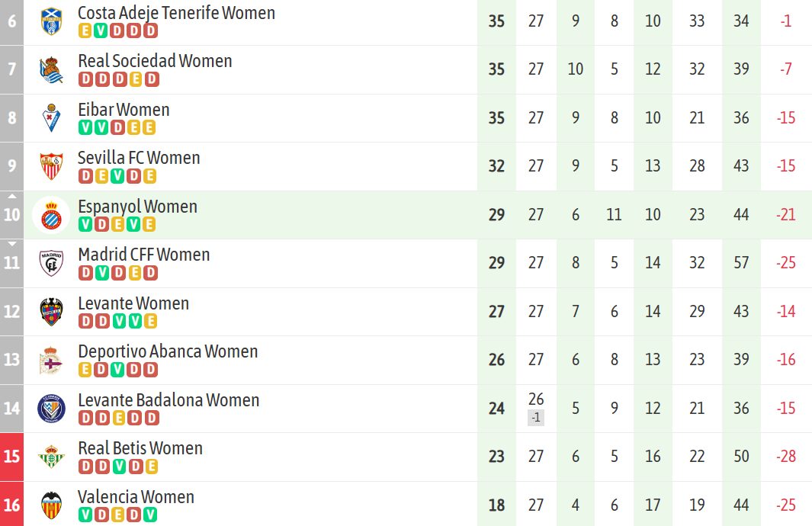
Task: Open the Espanyol Women team page
Action: 137,206
